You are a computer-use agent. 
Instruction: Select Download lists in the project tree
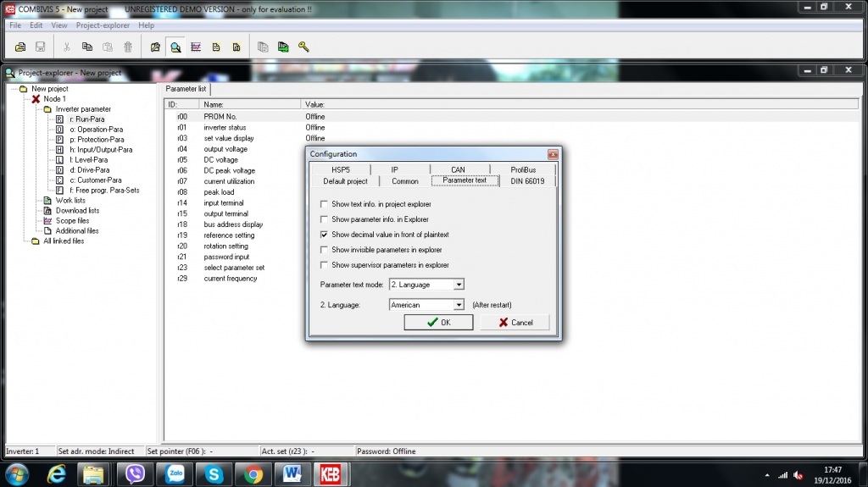pos(77,210)
